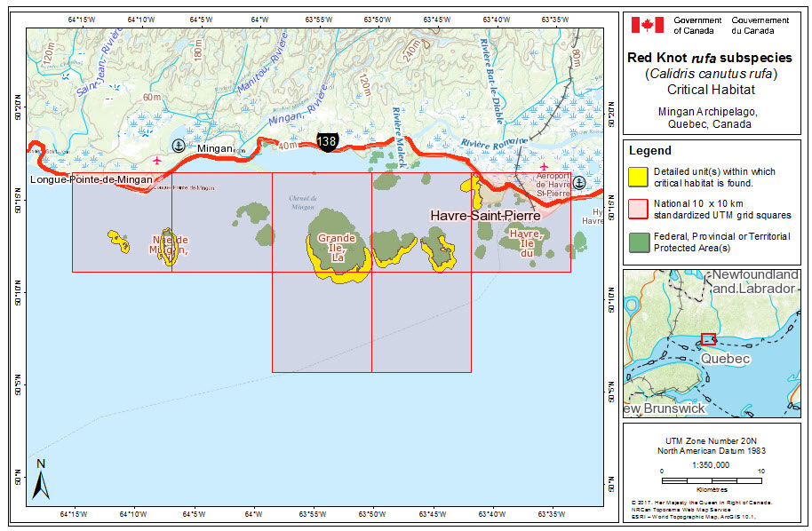Click the green Protected Area legend swatch

pos(639,241)
